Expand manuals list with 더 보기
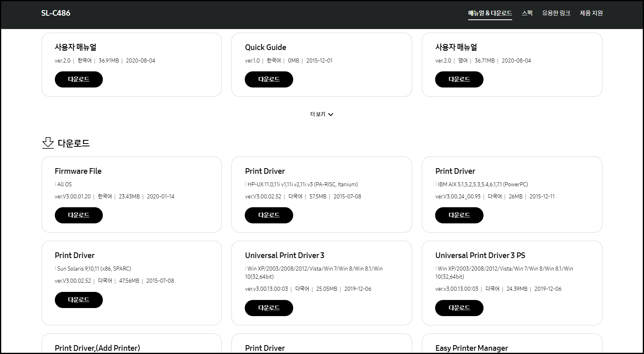Image resolution: width=644 pixels, height=354 pixels. click(322, 114)
